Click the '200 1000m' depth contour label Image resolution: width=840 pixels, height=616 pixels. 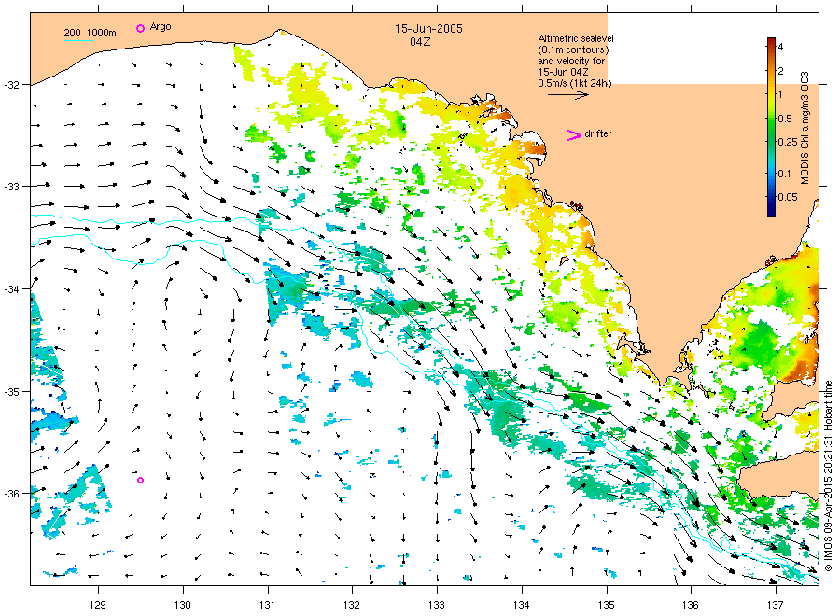pyautogui.click(x=90, y=33)
